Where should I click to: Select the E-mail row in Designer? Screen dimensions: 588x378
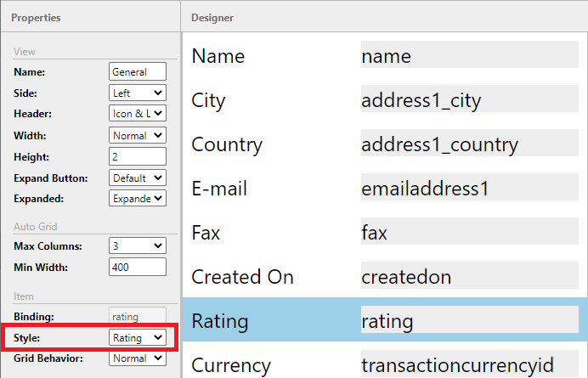[384, 189]
